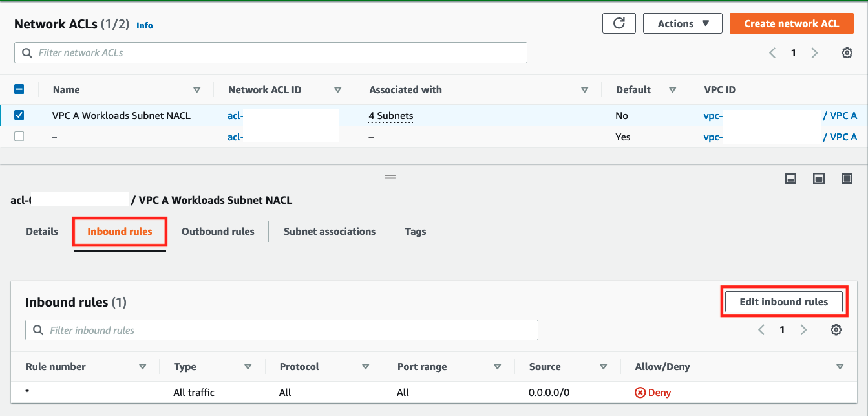
Task: Collapse the details panel to bottom
Action: point(790,179)
